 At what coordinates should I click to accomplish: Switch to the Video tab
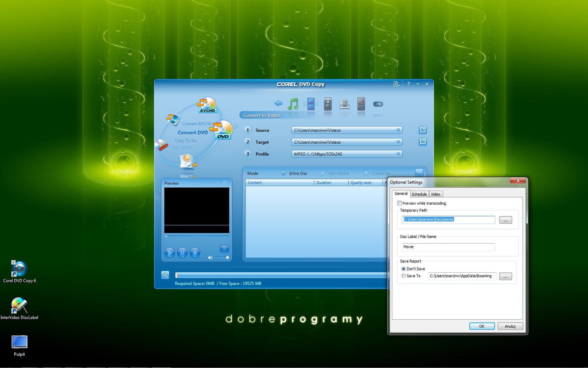click(x=435, y=194)
